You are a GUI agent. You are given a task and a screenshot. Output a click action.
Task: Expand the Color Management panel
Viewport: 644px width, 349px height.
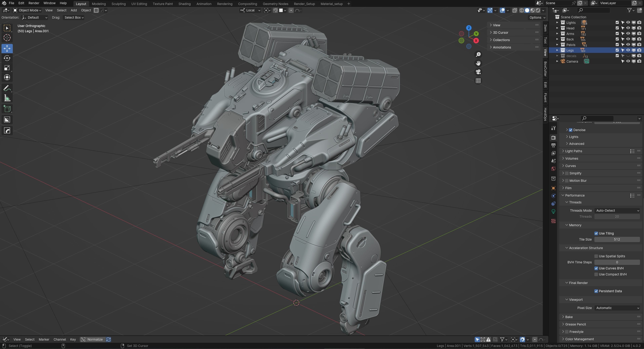(579, 339)
